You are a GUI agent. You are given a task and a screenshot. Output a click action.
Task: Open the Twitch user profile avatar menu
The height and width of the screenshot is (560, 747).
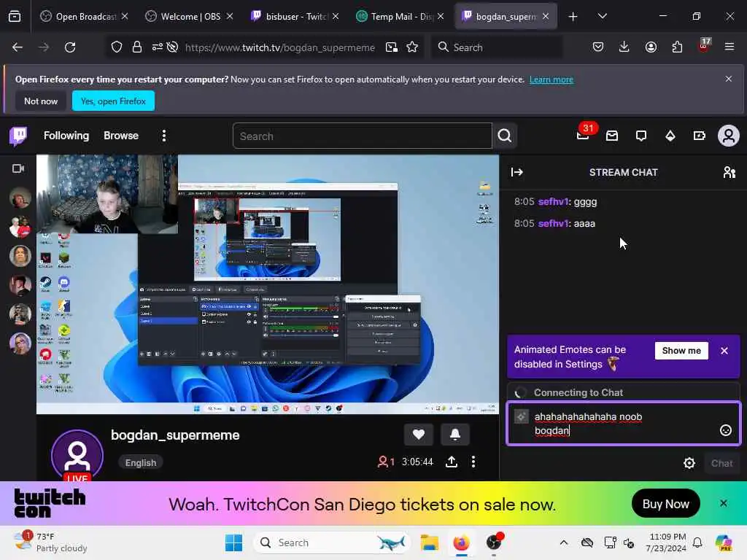(x=729, y=136)
